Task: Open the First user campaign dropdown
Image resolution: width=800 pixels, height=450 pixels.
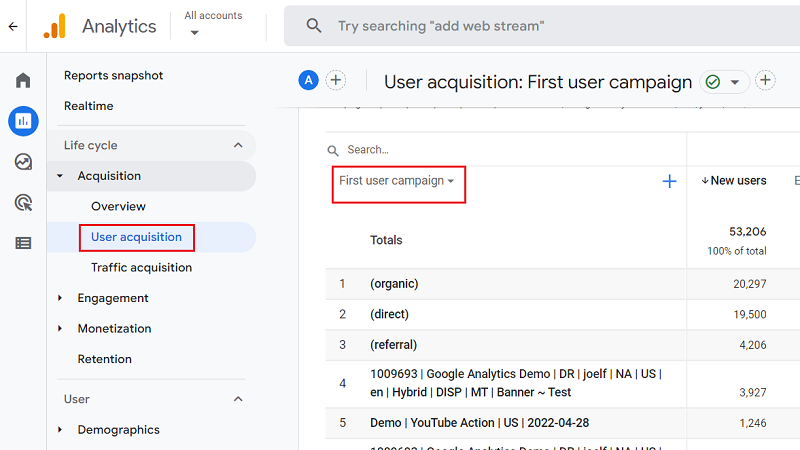Action: point(397,181)
